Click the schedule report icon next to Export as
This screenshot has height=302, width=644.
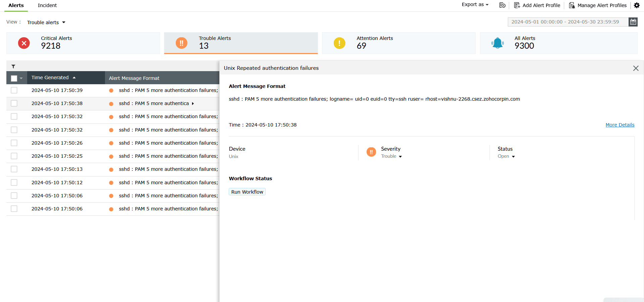pyautogui.click(x=502, y=5)
